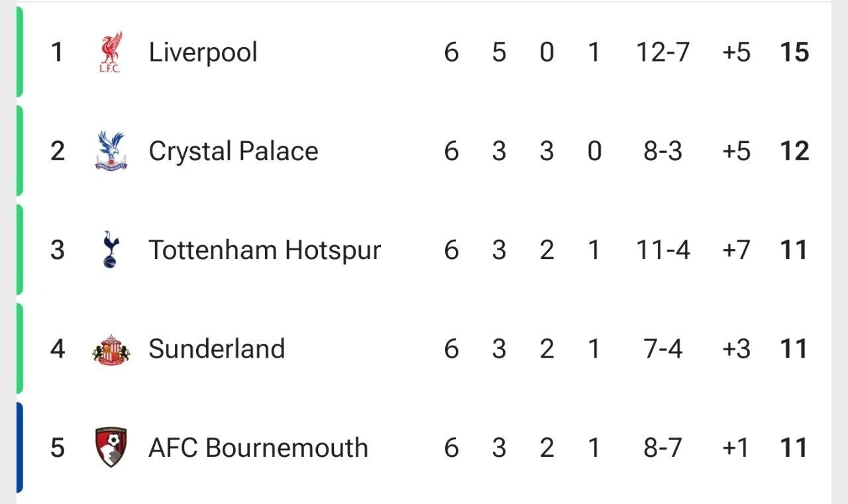
Task: Click the Crystal Palace eagle crest
Action: (x=111, y=151)
